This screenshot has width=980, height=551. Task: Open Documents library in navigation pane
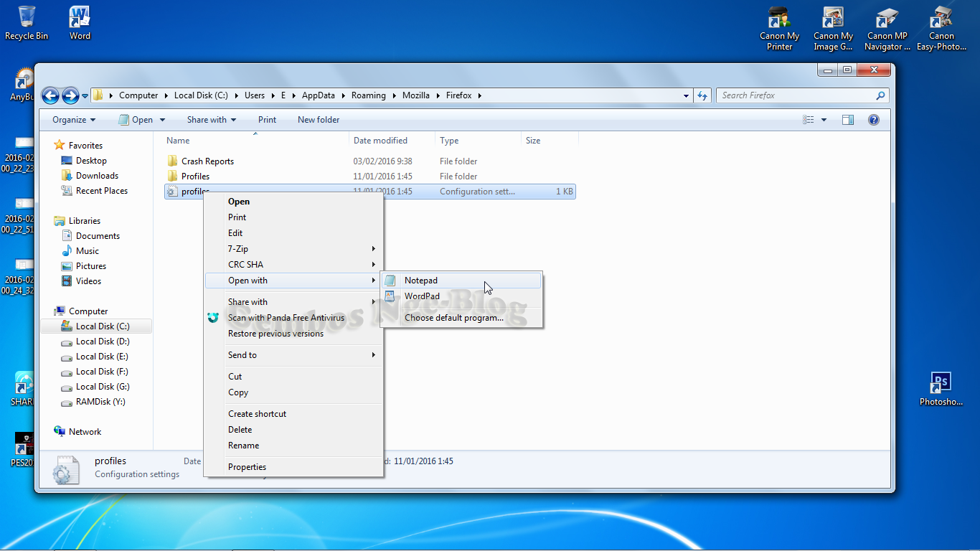98,236
